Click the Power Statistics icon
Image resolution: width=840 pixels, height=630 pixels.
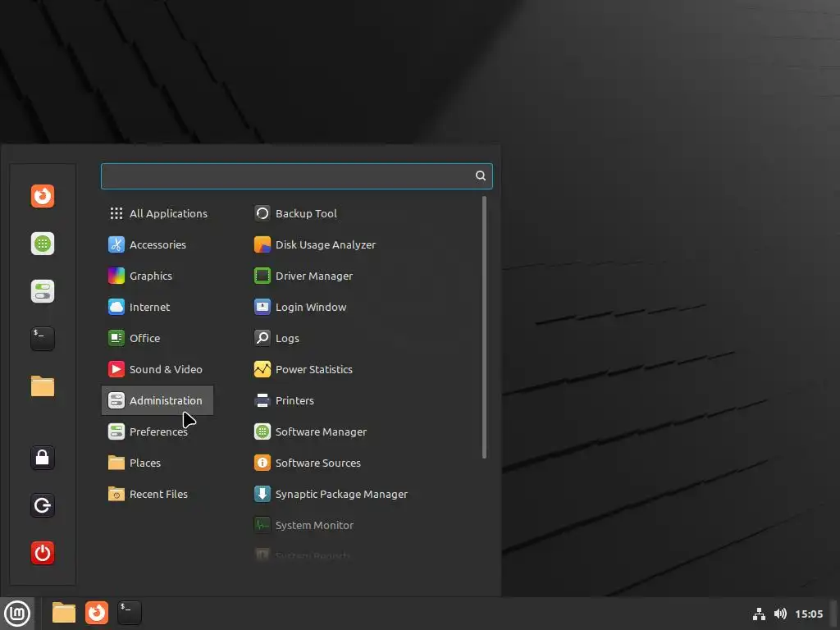[x=262, y=370]
